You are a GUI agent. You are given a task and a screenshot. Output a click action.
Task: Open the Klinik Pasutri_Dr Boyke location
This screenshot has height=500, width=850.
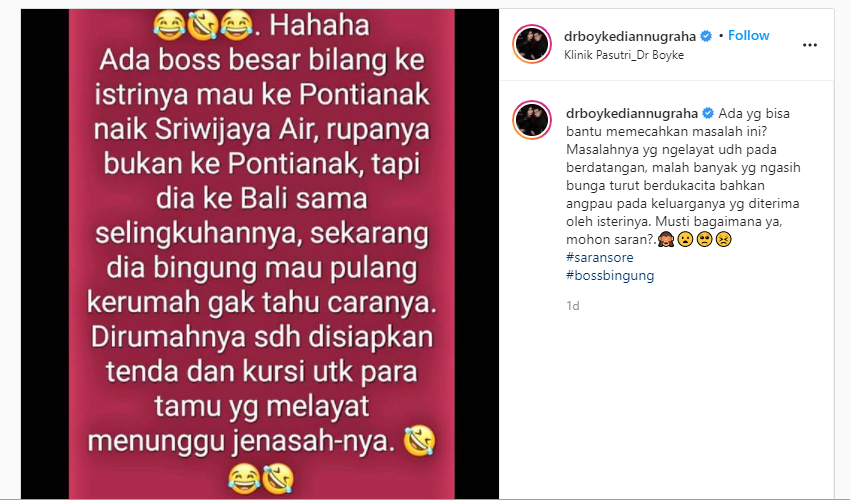[624, 55]
